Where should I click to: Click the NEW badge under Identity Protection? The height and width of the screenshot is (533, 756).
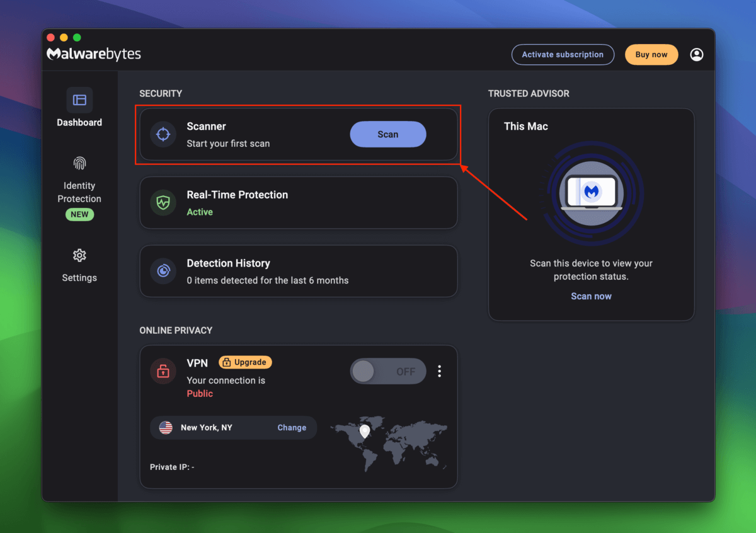79,214
